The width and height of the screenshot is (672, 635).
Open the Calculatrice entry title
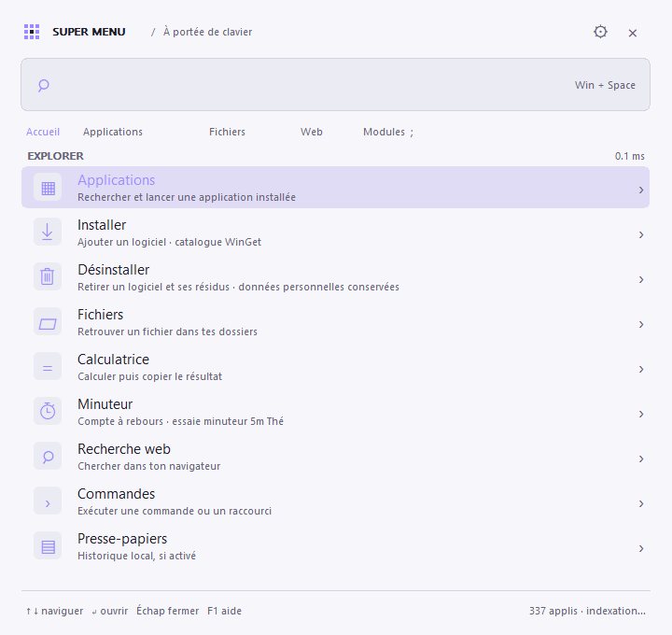[113, 360]
